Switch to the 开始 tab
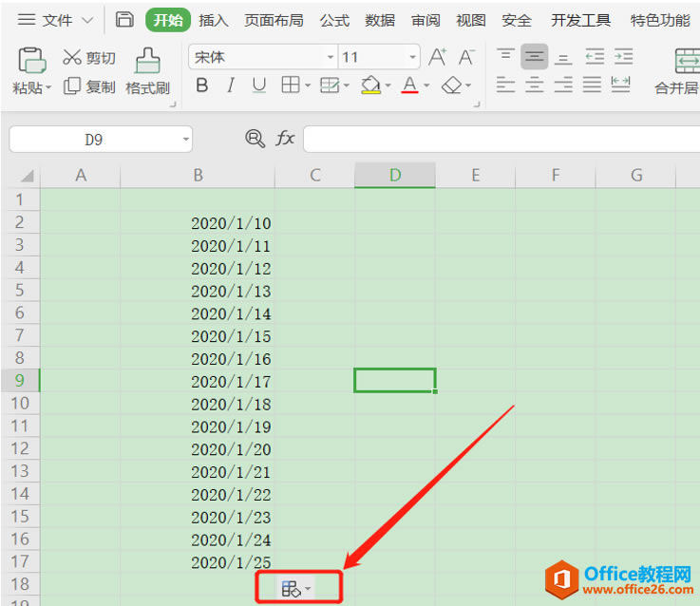 pos(168,20)
